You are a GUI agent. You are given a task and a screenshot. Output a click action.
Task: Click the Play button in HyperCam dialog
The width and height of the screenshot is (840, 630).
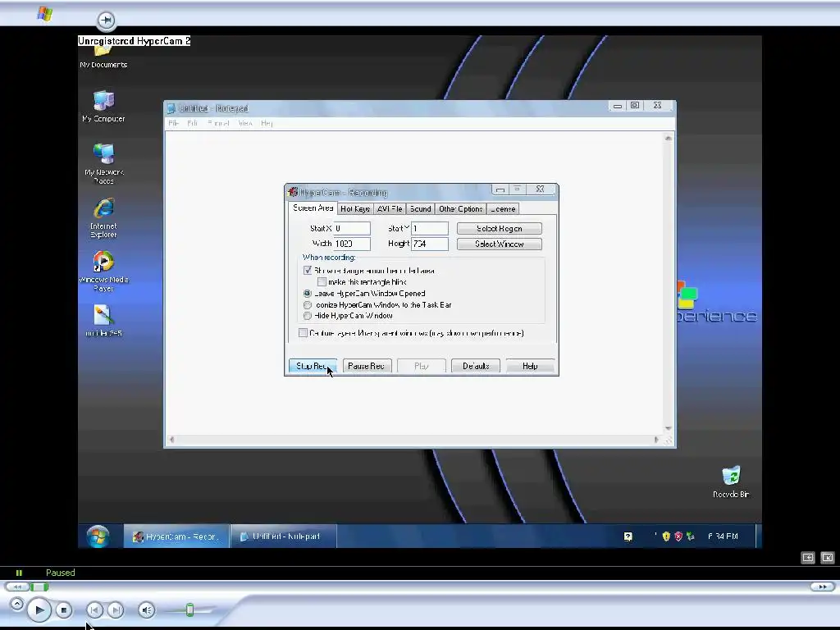(x=421, y=366)
